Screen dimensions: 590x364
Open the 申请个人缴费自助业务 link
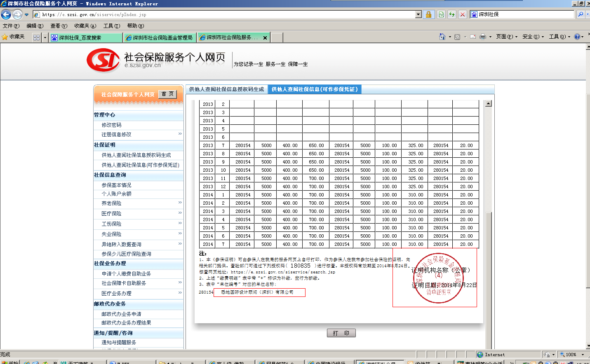coord(126,274)
